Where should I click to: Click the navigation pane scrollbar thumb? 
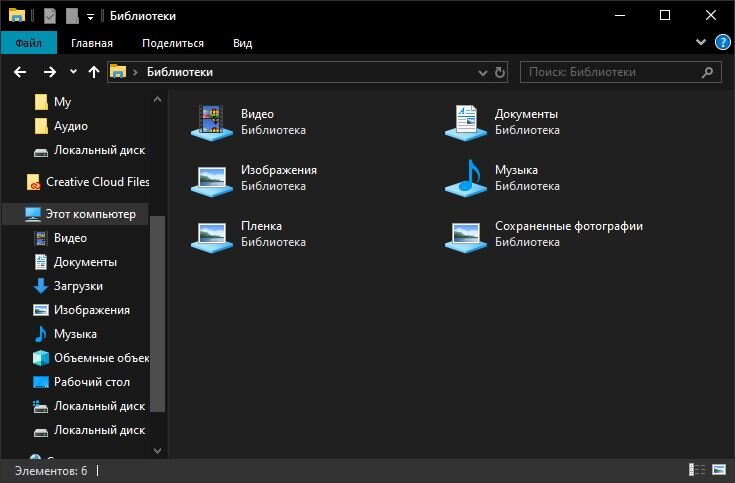pyautogui.click(x=158, y=313)
